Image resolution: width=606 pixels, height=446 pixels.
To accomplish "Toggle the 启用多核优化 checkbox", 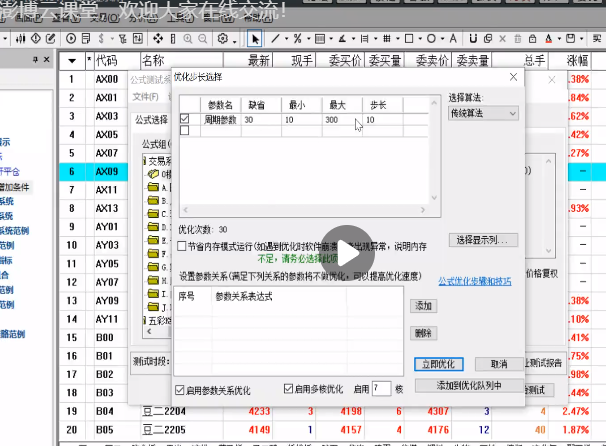I will [288, 389].
